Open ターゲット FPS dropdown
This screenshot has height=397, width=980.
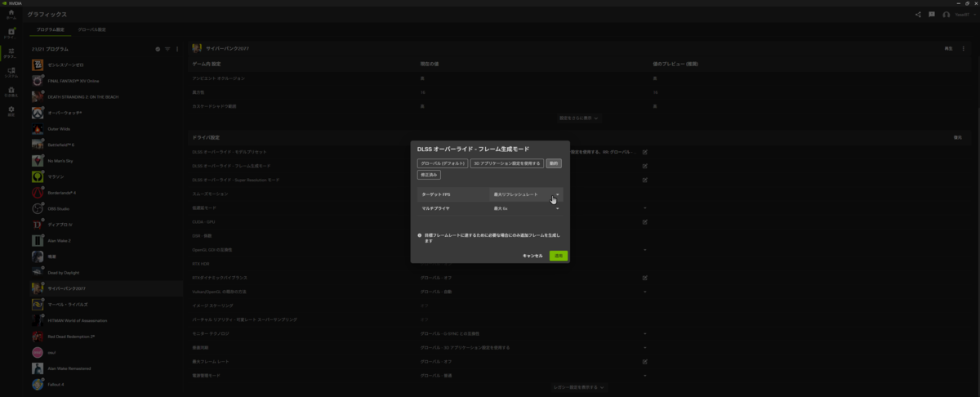526,195
